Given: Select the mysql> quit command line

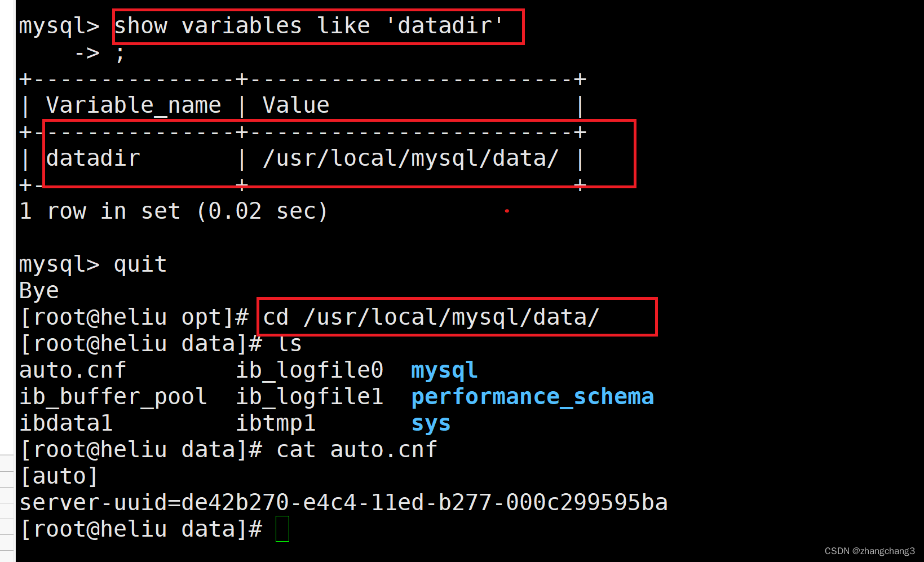Looking at the screenshot, I should (93, 264).
